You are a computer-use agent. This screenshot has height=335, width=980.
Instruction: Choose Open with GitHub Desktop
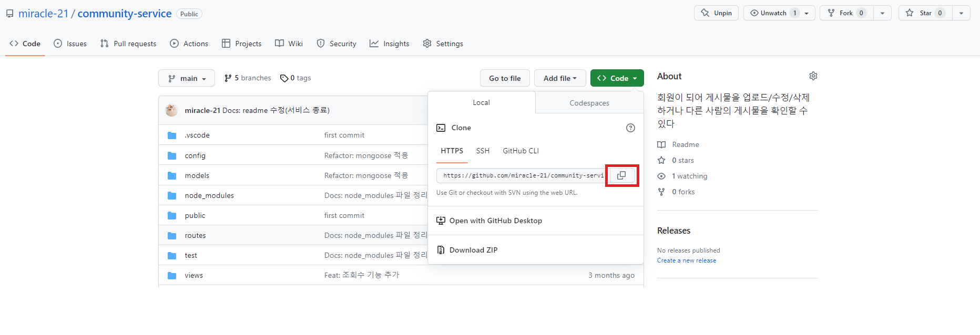(489, 221)
